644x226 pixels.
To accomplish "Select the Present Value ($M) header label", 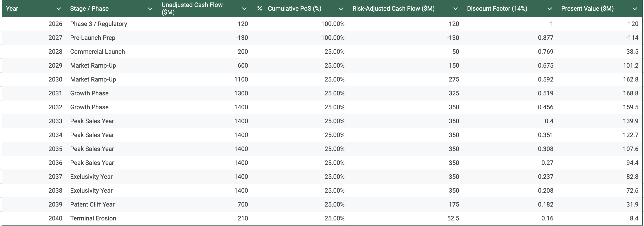I will coord(587,9).
